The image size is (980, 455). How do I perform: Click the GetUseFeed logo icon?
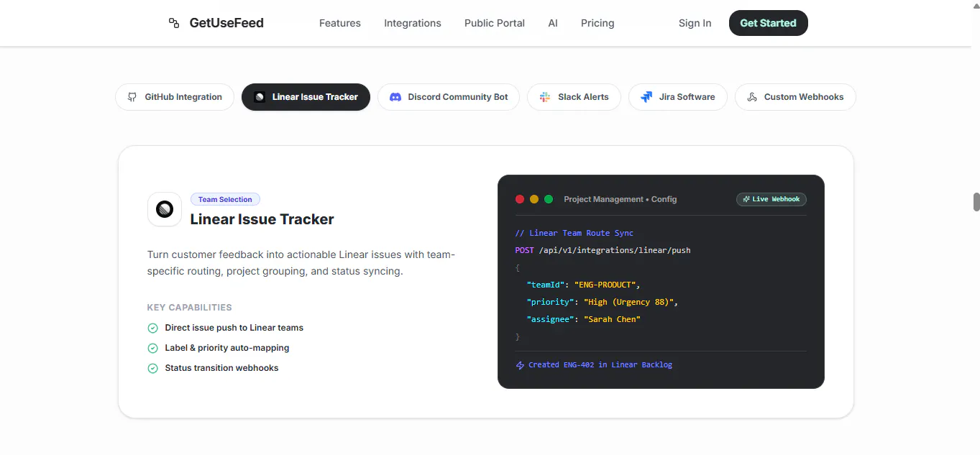[174, 23]
